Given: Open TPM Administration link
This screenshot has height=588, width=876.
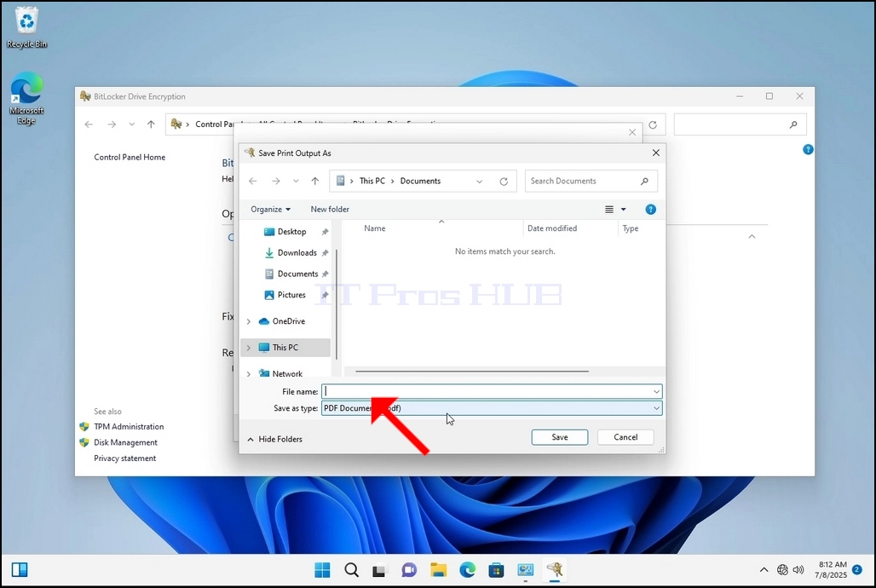Looking at the screenshot, I should [x=129, y=426].
